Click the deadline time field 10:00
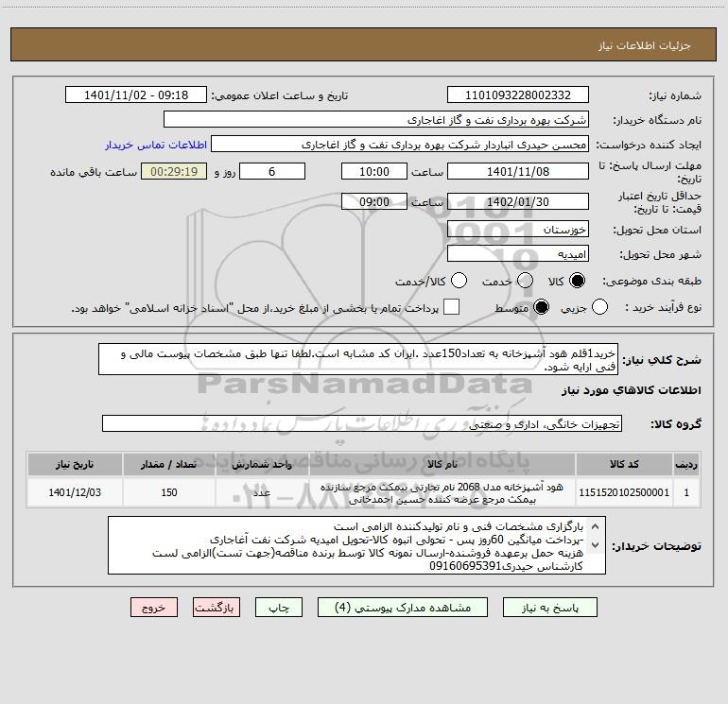Image resolution: width=728 pixels, height=704 pixels. [374, 171]
